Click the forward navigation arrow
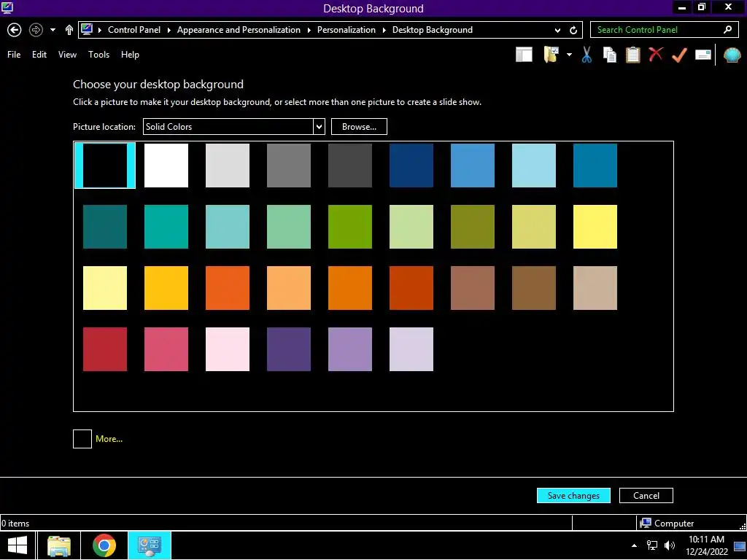Screen dimensions: 747x560 tap(36, 30)
